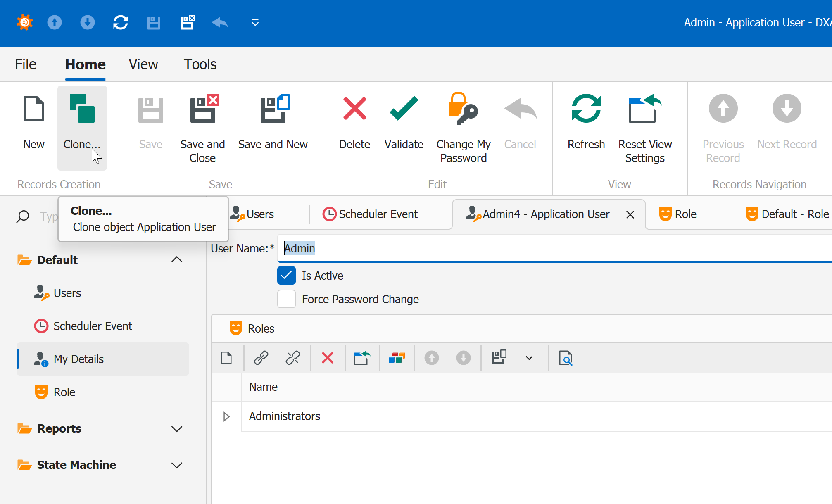Expand the Administrators row
Screen dimensions: 832x504
pyautogui.click(x=226, y=416)
